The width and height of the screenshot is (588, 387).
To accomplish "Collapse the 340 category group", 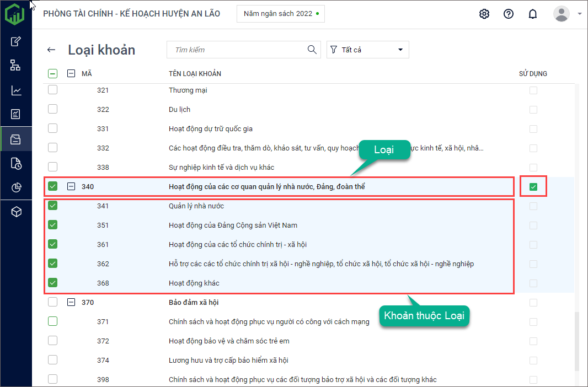I will pos(71,186).
